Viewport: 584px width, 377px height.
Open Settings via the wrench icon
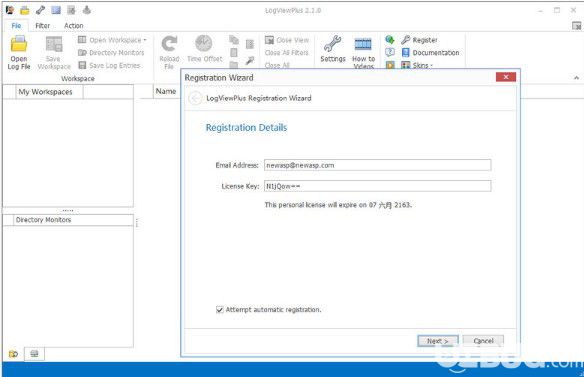[332, 44]
